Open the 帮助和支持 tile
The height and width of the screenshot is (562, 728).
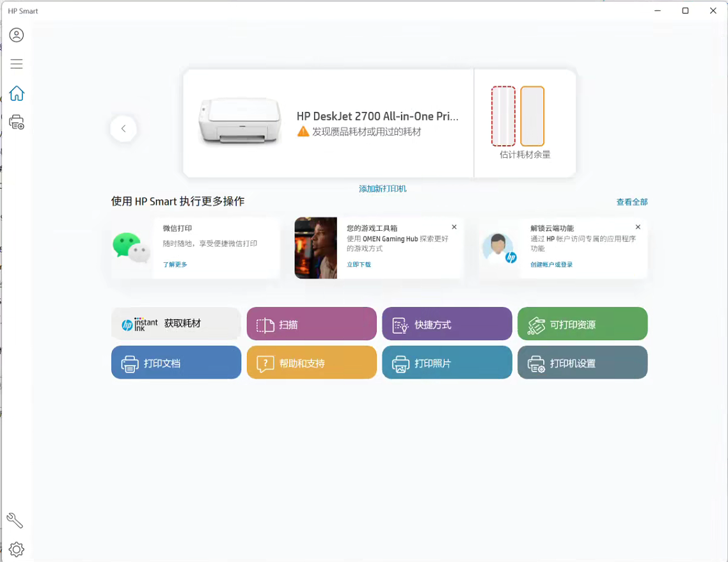pos(312,363)
